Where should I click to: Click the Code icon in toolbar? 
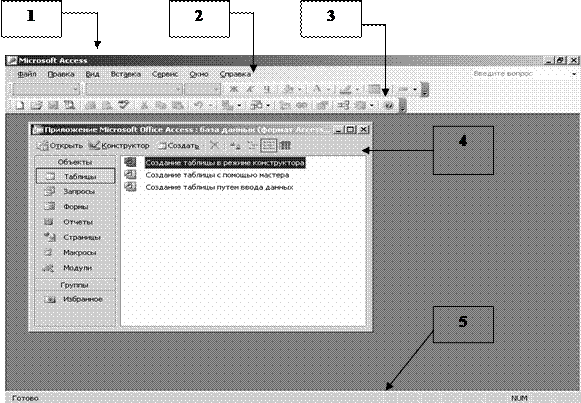coord(284,106)
